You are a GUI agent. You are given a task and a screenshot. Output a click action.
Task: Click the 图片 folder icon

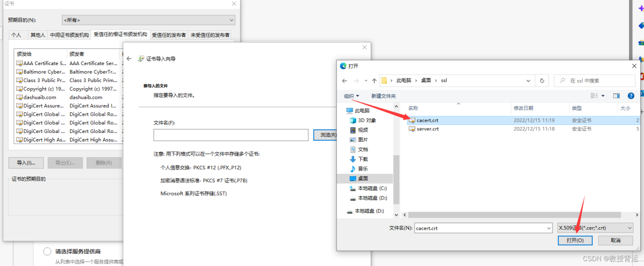[x=353, y=140]
